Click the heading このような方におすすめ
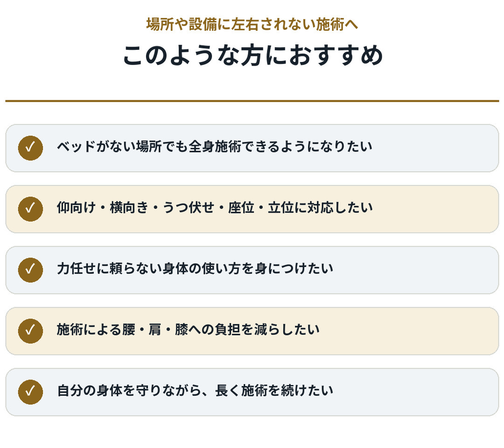Screen dimensions: 504x448 pyautogui.click(x=252, y=55)
